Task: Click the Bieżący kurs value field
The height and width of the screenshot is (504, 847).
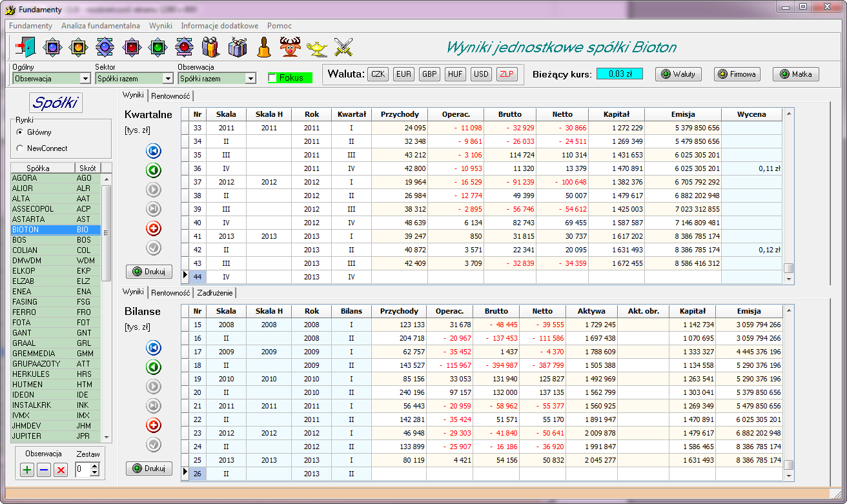Action: tap(620, 74)
